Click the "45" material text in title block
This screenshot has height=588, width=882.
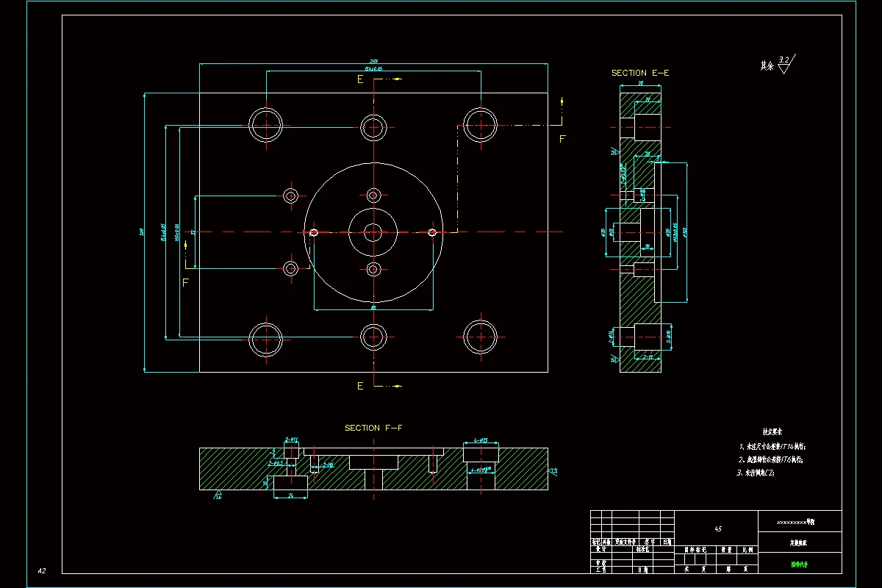717,528
